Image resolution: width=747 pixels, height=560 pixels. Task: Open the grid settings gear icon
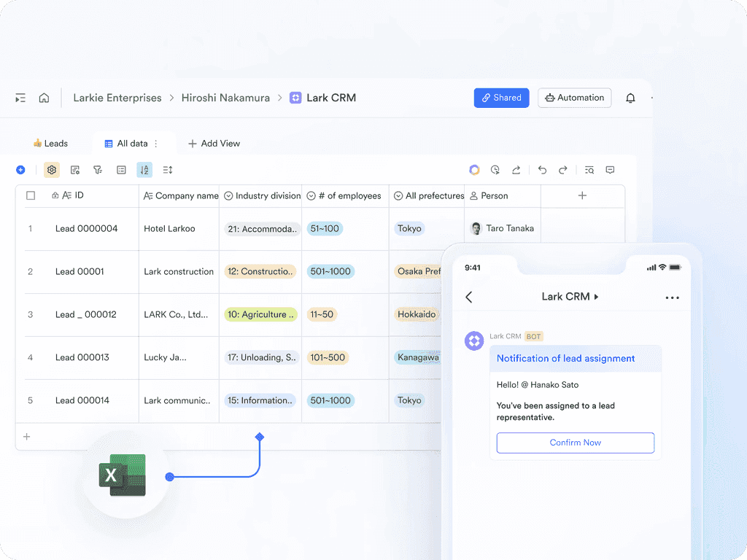tap(51, 169)
